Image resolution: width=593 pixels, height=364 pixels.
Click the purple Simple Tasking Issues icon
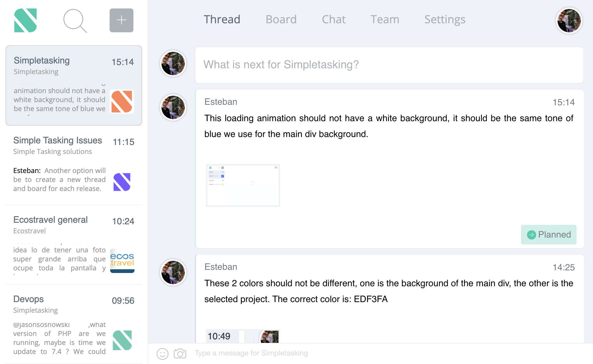122,182
